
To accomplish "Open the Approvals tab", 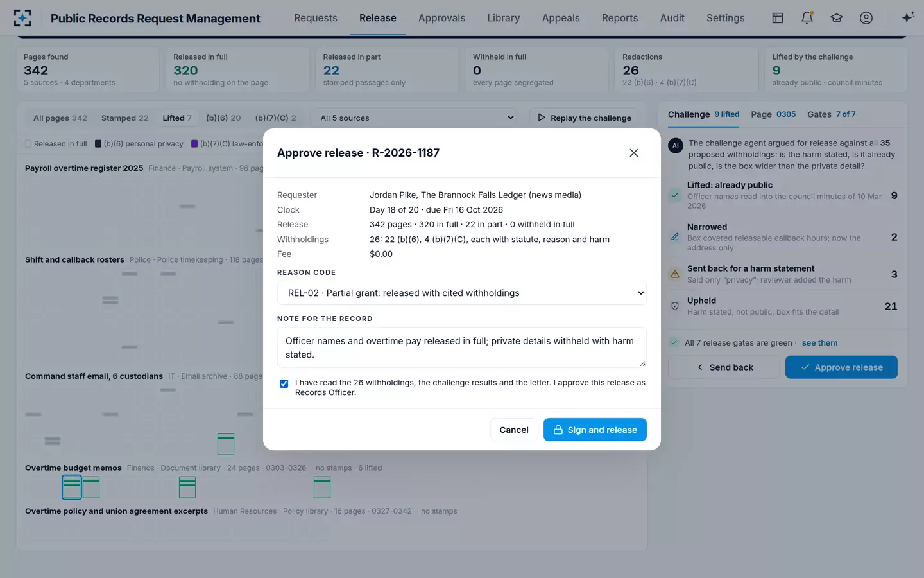I will pos(441,18).
